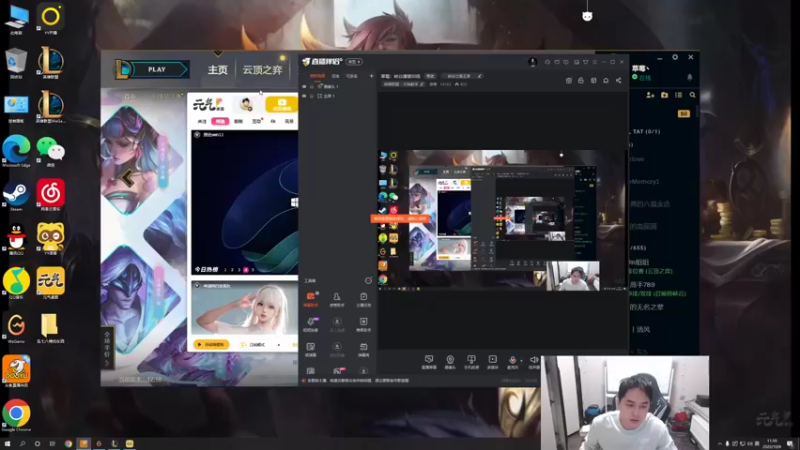Click the streamer avatar in the streaming app title bar

click(x=533, y=62)
